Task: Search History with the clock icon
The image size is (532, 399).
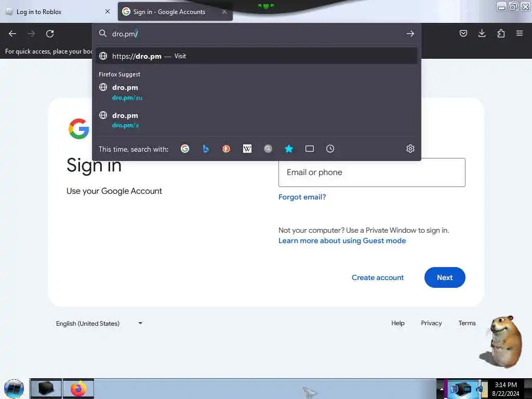Action: tap(330, 149)
